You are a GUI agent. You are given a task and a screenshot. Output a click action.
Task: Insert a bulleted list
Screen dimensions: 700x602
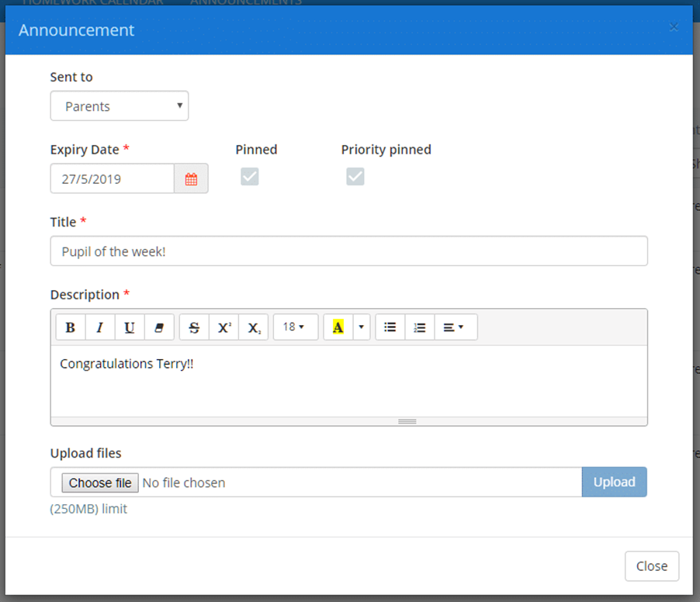(x=390, y=327)
